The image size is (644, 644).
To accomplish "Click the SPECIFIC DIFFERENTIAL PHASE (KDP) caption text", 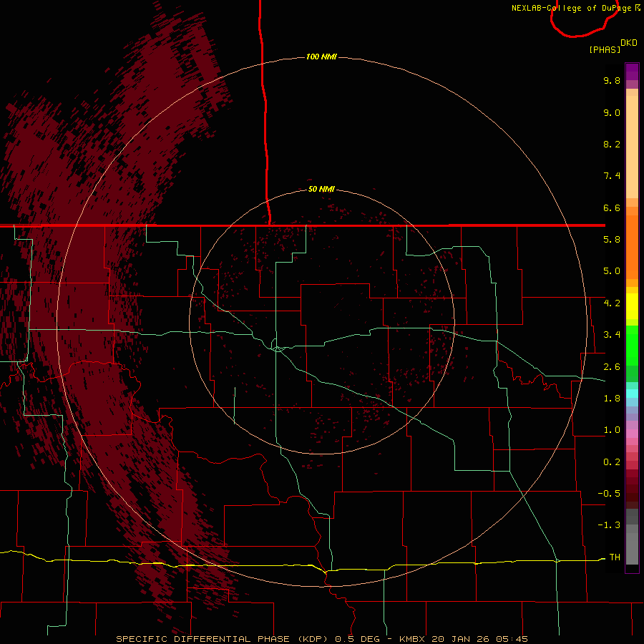I will coord(221,639).
